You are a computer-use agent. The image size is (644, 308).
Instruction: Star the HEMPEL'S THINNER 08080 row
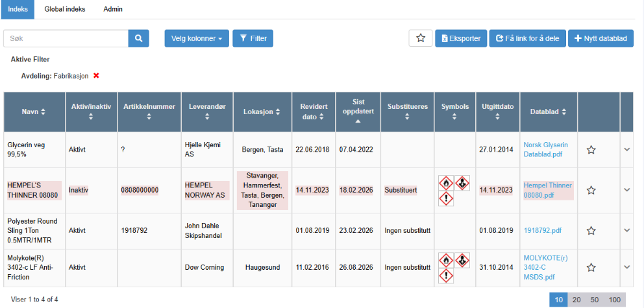pyautogui.click(x=591, y=190)
